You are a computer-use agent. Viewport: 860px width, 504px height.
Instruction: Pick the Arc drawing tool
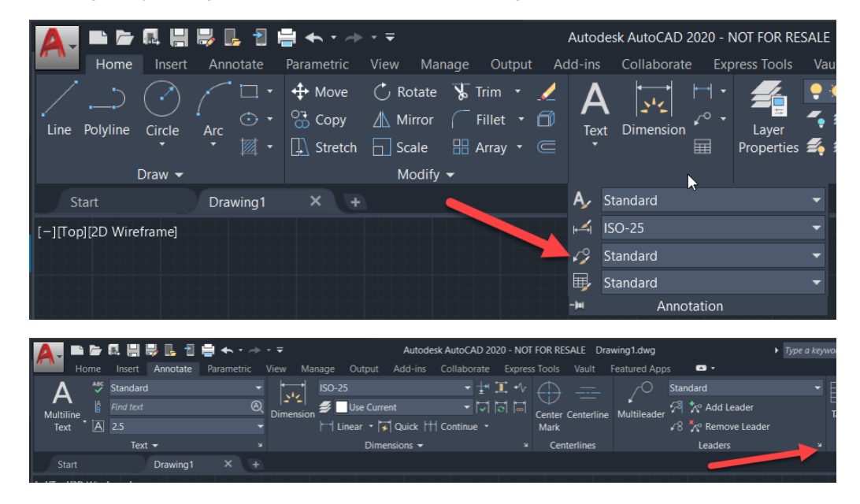tap(213, 109)
